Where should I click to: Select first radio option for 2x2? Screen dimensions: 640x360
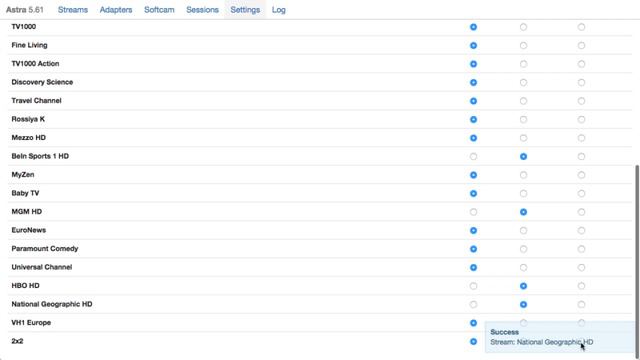(473, 341)
